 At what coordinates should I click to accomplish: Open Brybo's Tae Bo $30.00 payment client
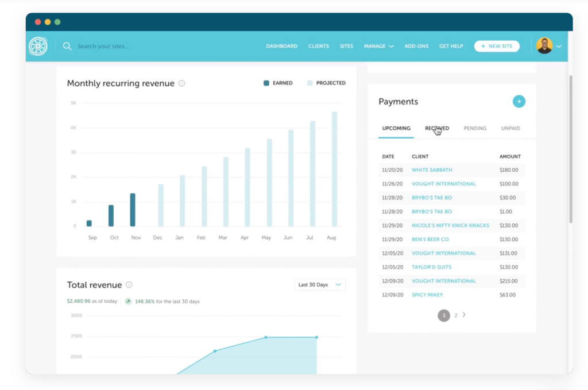[x=432, y=198]
